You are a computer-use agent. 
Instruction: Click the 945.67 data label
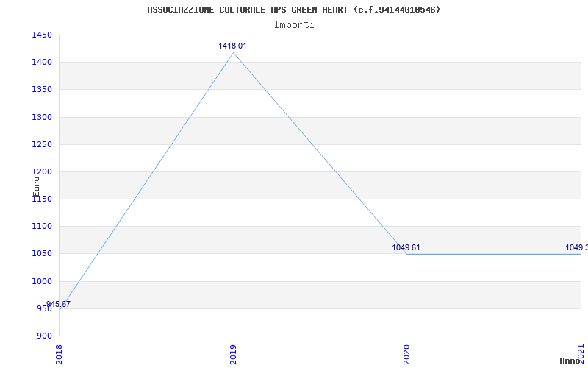[x=58, y=304]
